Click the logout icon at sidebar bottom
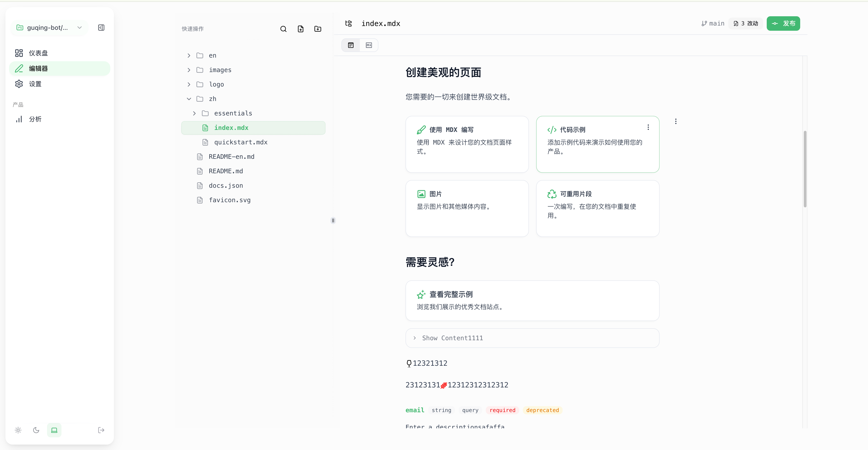The width and height of the screenshot is (868, 450). tap(101, 430)
